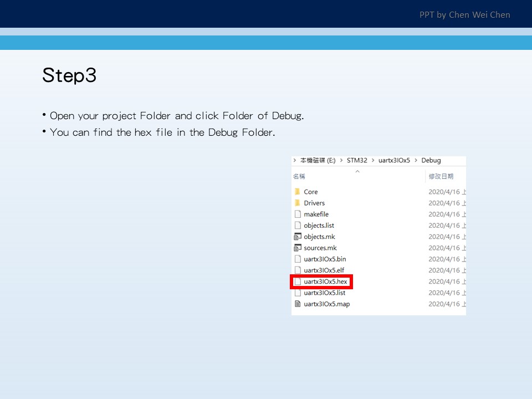Expand chevron before 本機磁碟 (E:) breadcrumb
532x399 pixels.
294,160
